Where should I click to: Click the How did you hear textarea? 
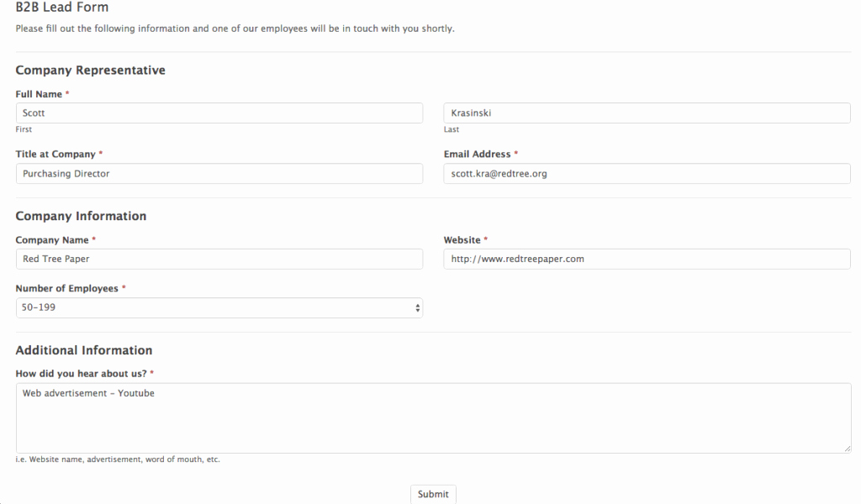(433, 417)
